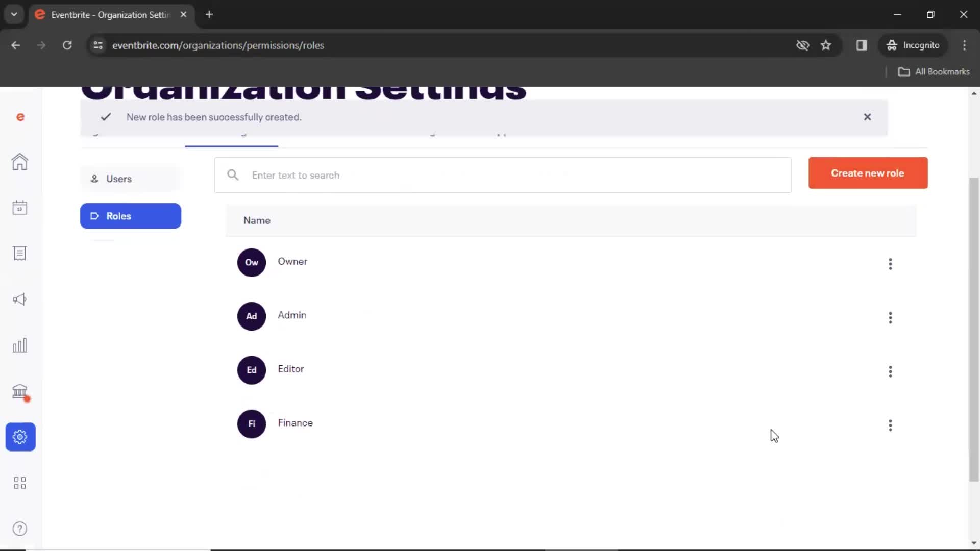Select the Orders list icon
The height and width of the screenshot is (551, 980).
click(x=19, y=253)
